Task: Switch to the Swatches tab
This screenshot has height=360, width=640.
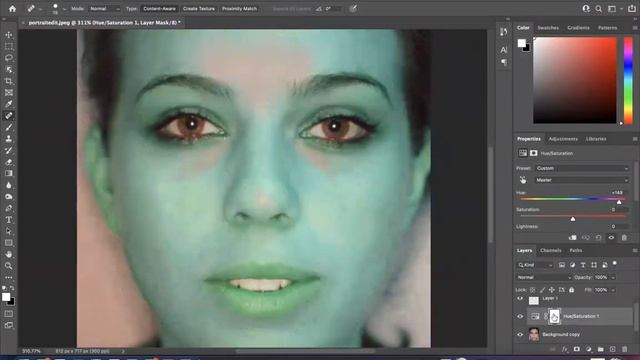Action: pos(548,28)
